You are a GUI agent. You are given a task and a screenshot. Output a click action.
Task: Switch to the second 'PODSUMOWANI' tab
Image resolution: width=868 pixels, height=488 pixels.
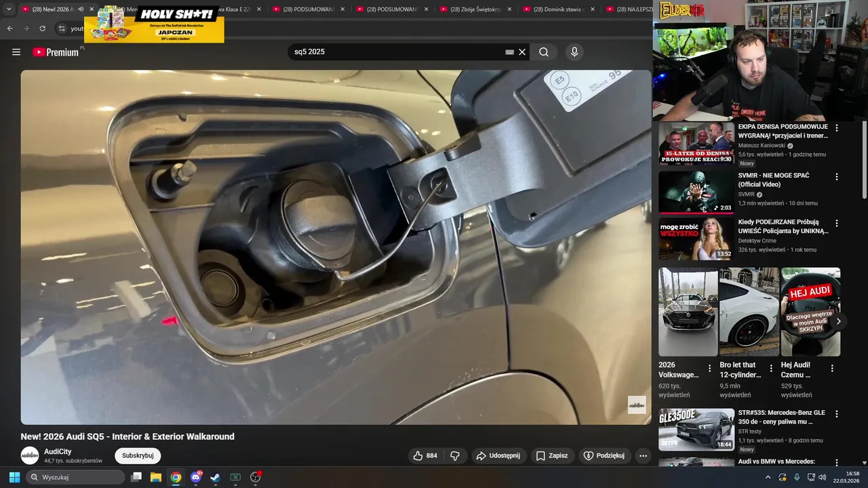pos(392,9)
